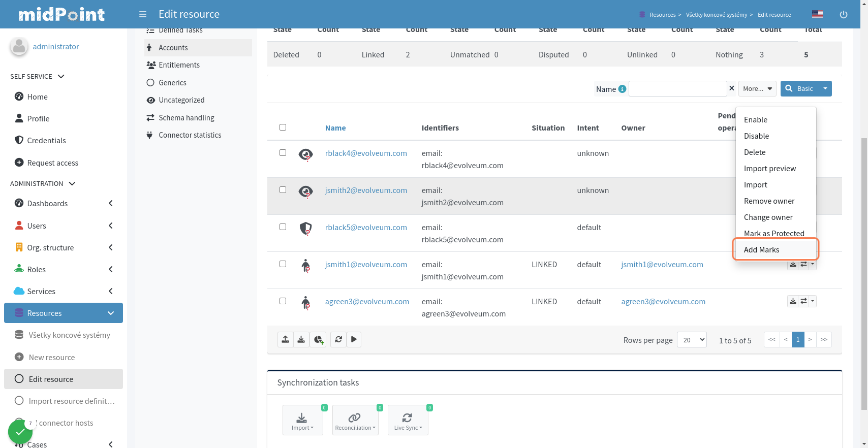Tick the jsmith1@evolveum.com row checkbox

[x=283, y=264]
